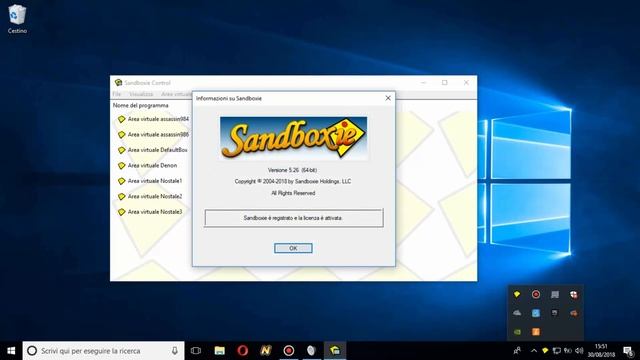This screenshot has width=640, height=360.
Task: Open the Cestino recycle bin icon
Action: [x=17, y=19]
